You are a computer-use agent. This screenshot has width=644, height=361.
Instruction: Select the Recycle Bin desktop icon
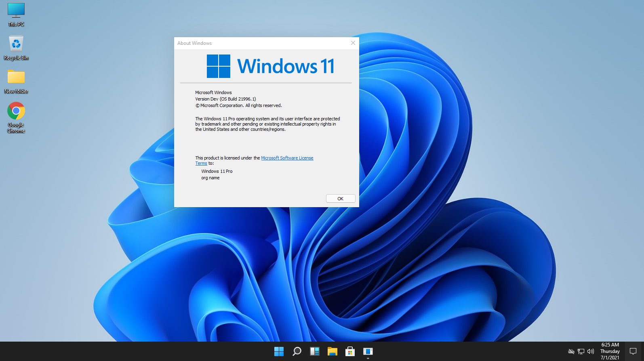[16, 48]
